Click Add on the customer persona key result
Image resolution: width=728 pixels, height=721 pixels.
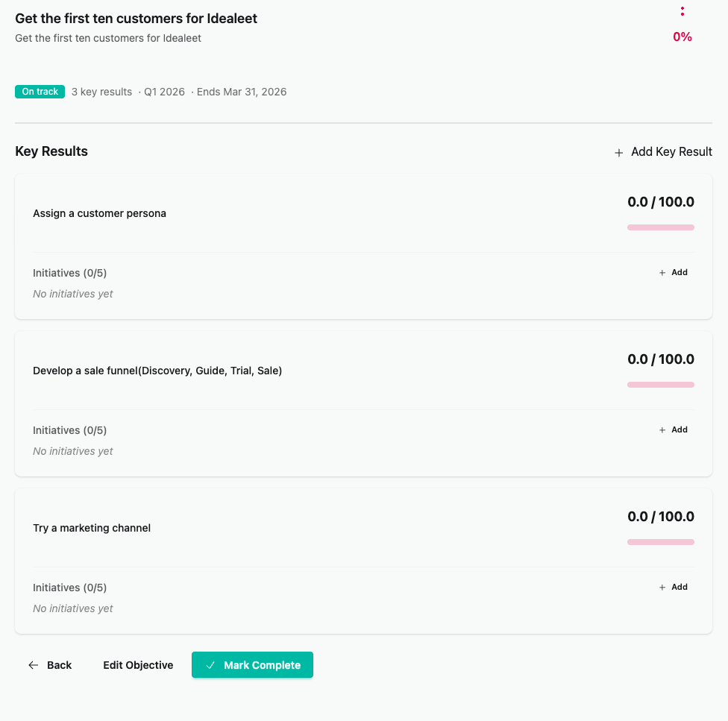pyautogui.click(x=673, y=272)
